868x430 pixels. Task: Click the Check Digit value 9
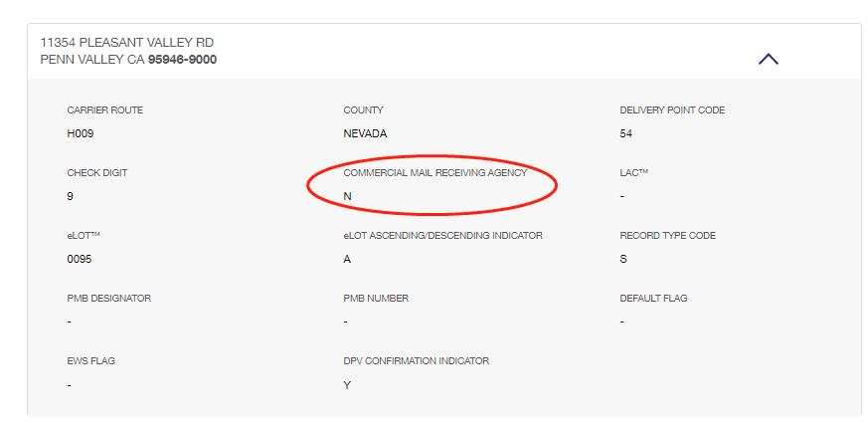tap(70, 196)
